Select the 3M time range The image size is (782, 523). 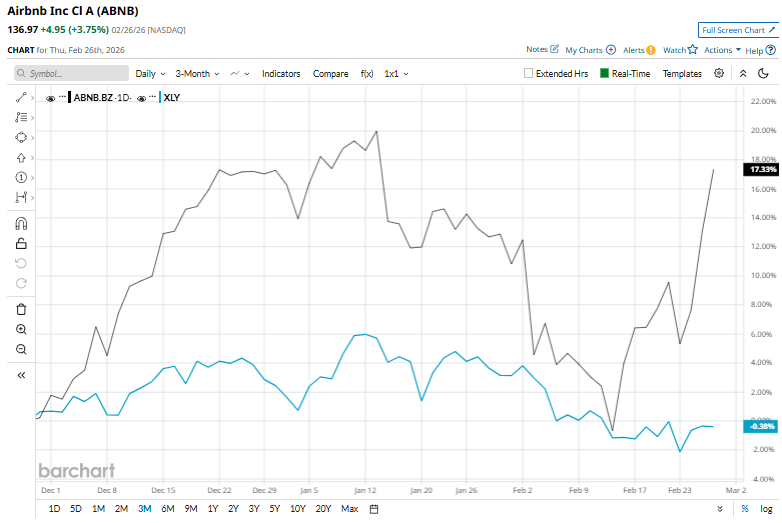[145, 509]
